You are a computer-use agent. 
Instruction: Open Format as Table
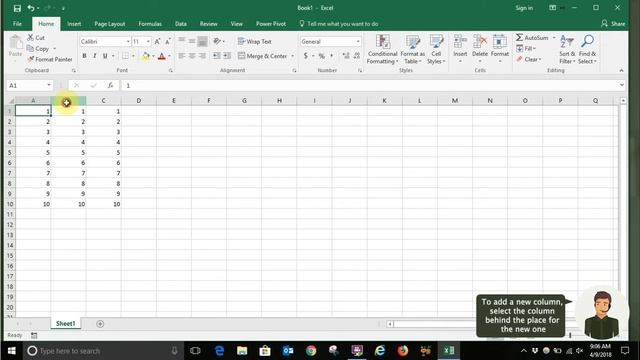click(412, 49)
